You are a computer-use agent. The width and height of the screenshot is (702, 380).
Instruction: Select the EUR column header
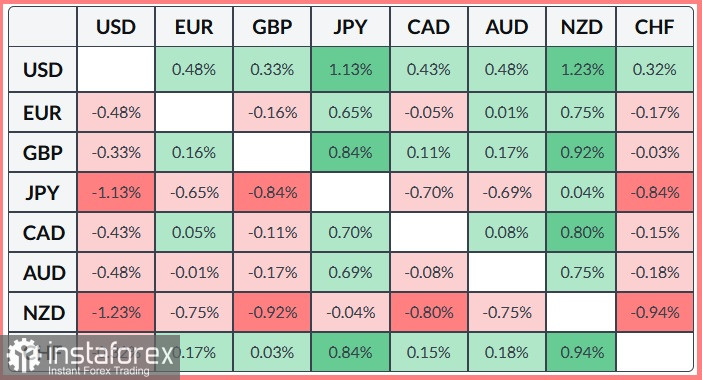(x=194, y=27)
